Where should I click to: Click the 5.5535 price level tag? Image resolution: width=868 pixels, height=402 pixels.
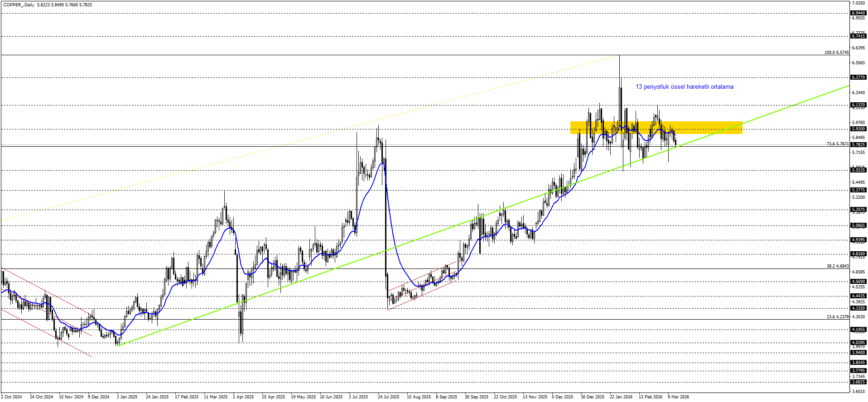tap(858, 170)
